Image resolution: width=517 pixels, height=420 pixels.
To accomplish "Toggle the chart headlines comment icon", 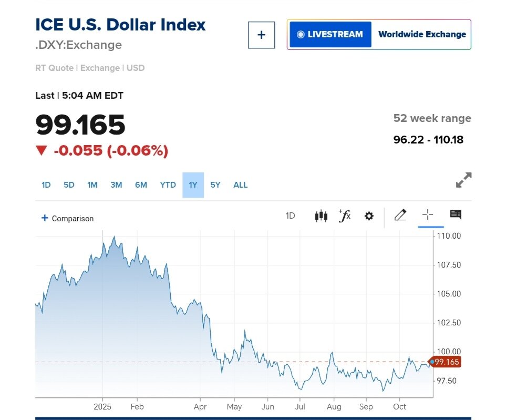I will point(456,214).
